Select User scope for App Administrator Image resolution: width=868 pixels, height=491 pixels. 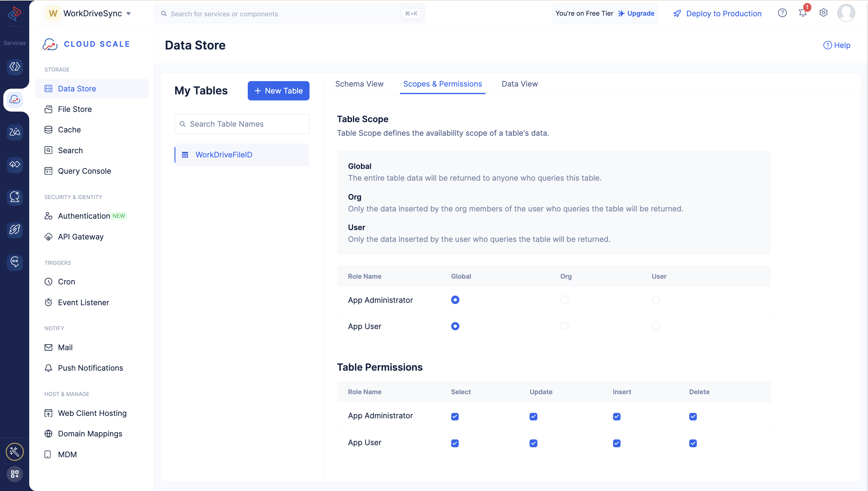[x=656, y=300]
